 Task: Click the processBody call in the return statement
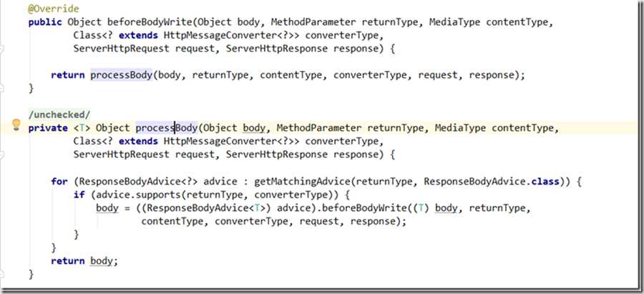click(121, 74)
